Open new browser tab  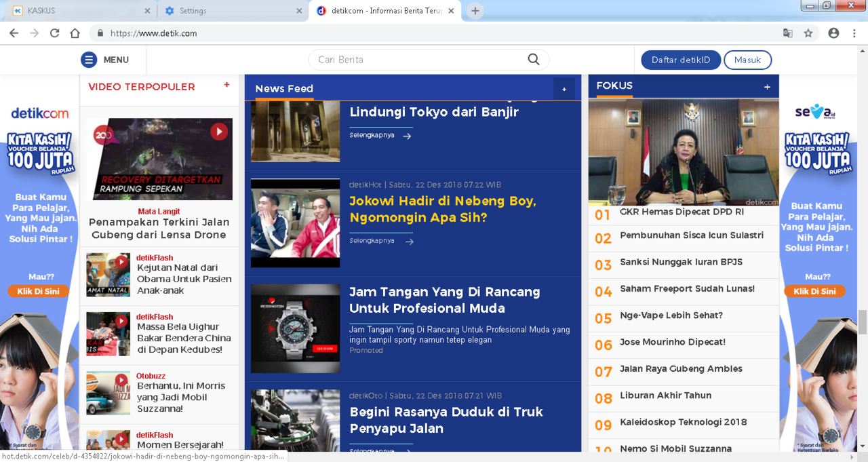click(x=475, y=11)
